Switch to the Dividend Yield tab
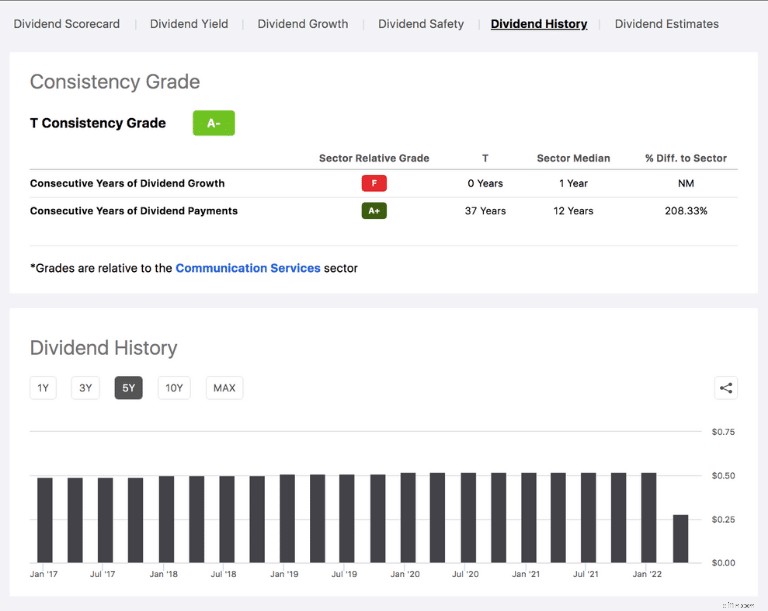768x611 pixels. point(189,24)
